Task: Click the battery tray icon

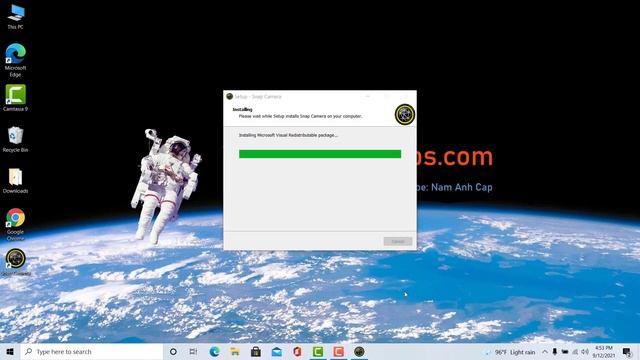Action: tap(565, 352)
